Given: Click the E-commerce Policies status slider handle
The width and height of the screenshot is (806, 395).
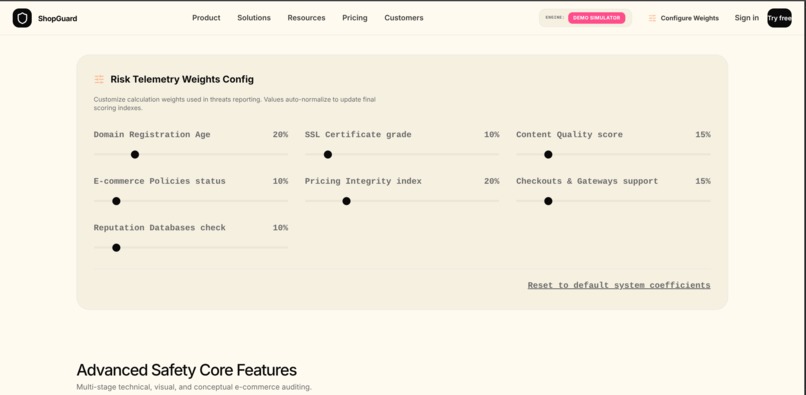Looking at the screenshot, I should [116, 201].
